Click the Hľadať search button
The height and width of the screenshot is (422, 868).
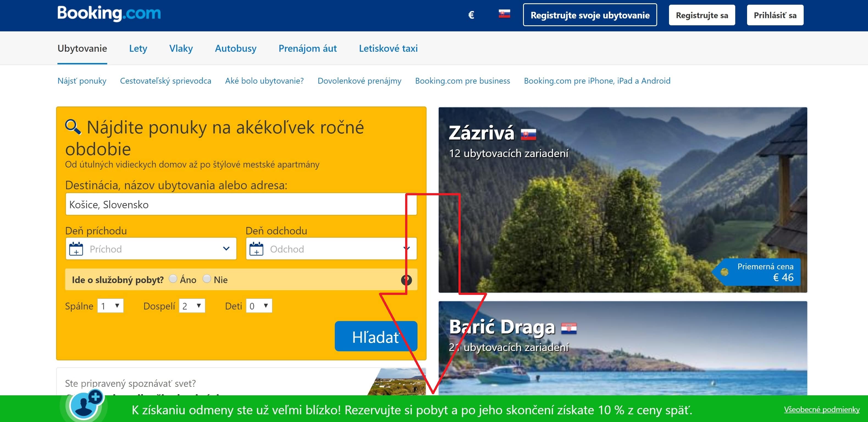click(x=376, y=336)
